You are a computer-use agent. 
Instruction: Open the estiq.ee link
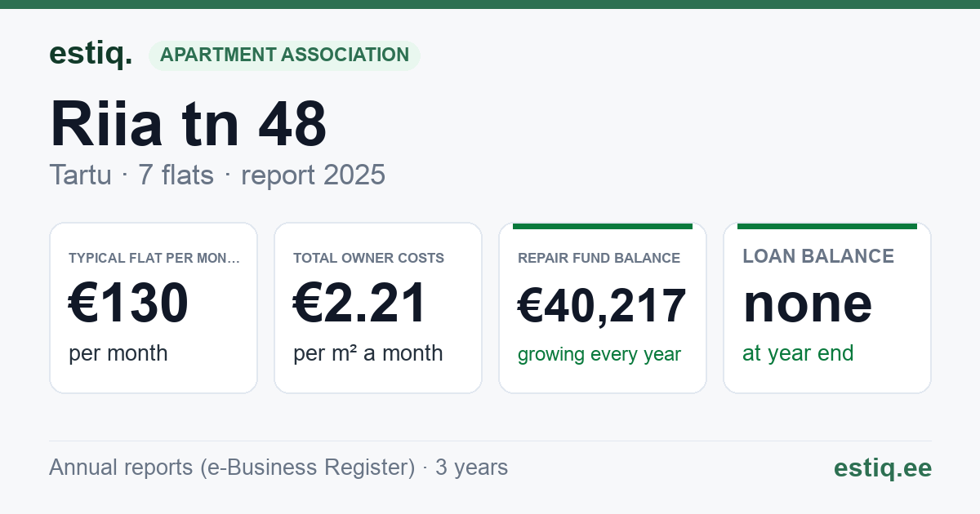tap(883, 467)
